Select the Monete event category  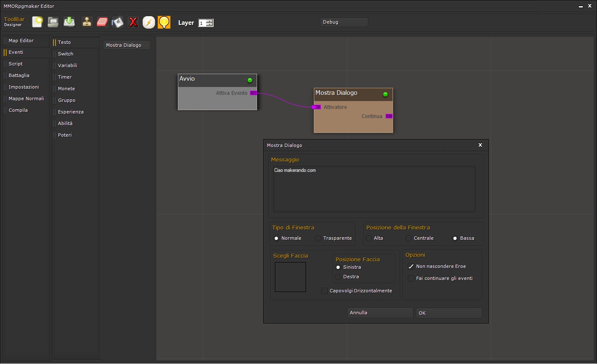75,89
